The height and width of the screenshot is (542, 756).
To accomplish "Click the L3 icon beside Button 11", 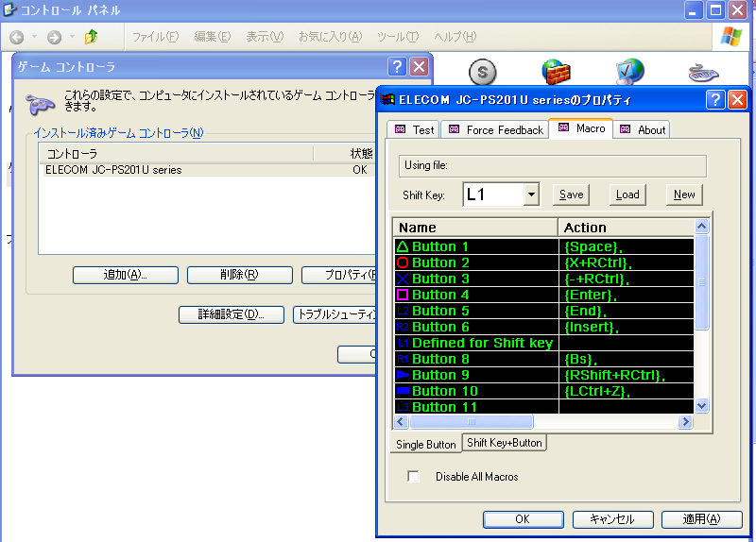I will click(403, 407).
